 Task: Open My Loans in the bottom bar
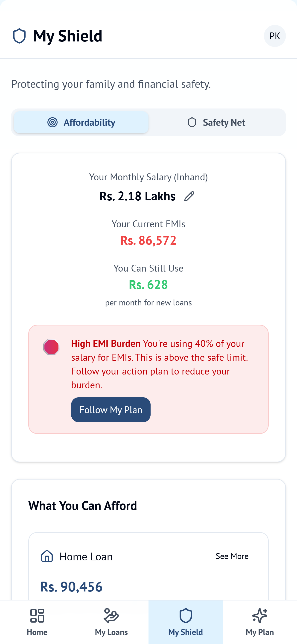click(x=111, y=623)
